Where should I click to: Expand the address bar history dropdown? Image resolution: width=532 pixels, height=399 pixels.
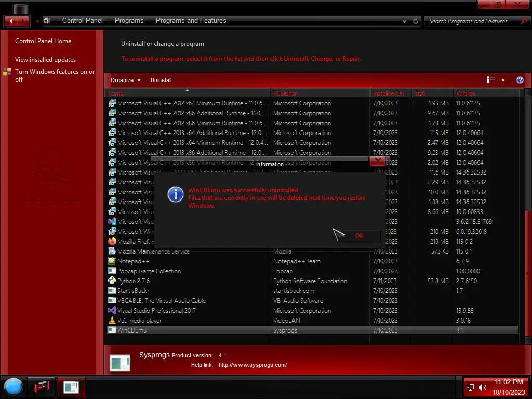(x=404, y=21)
